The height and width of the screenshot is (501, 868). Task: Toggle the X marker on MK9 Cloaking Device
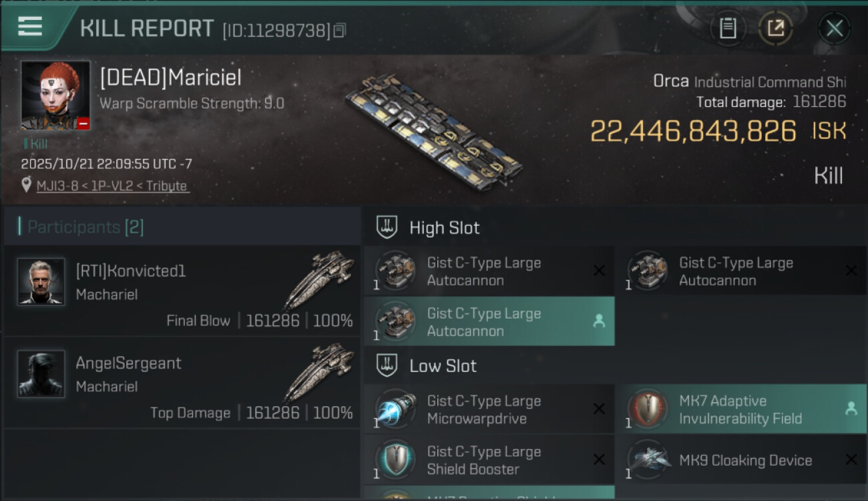pyautogui.click(x=851, y=460)
